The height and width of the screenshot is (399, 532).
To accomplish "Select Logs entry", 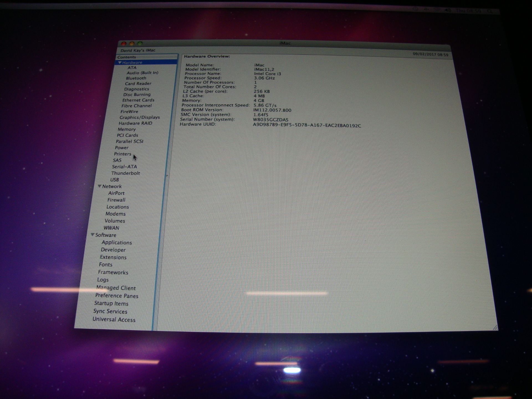I will (103, 280).
